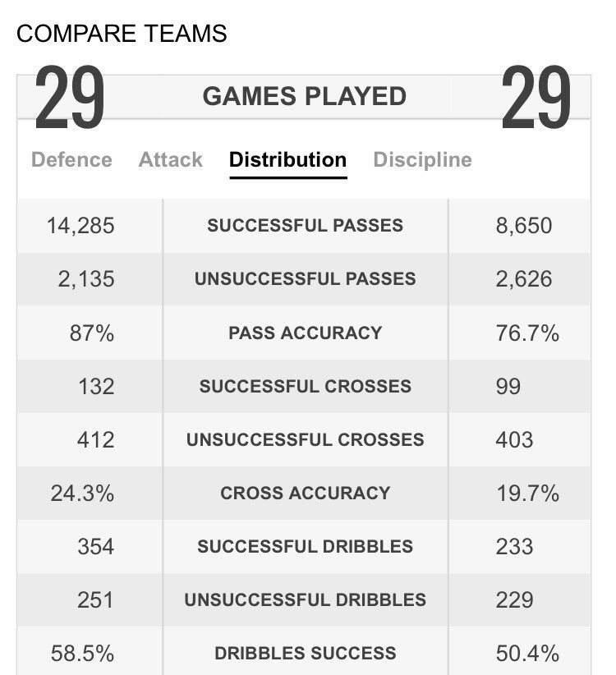
Task: Select the Distribution tab
Action: pyautogui.click(x=287, y=159)
